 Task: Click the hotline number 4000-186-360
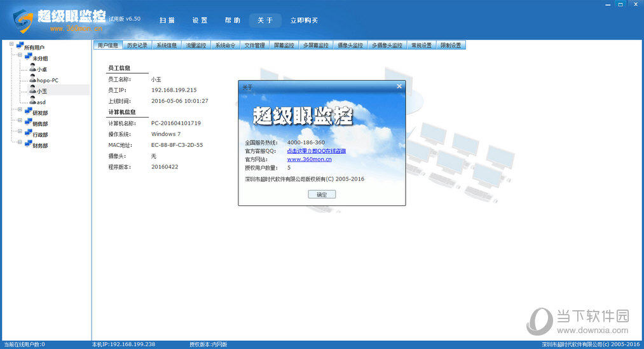pyautogui.click(x=306, y=142)
